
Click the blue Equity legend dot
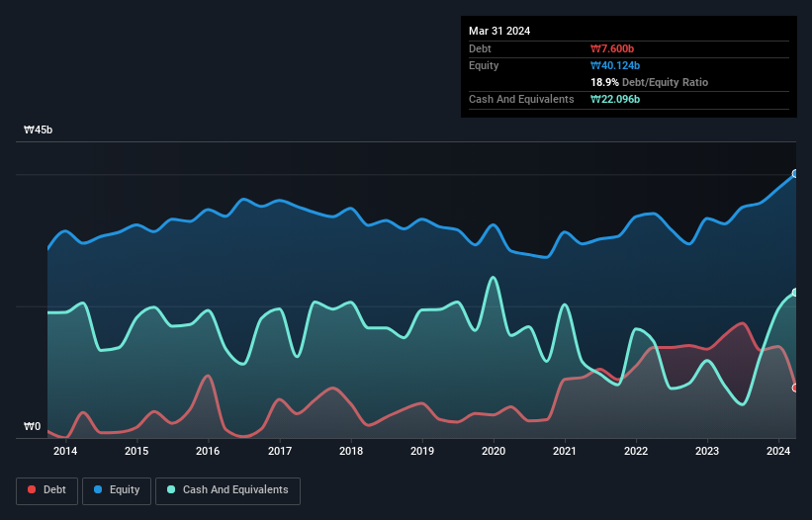coord(98,489)
